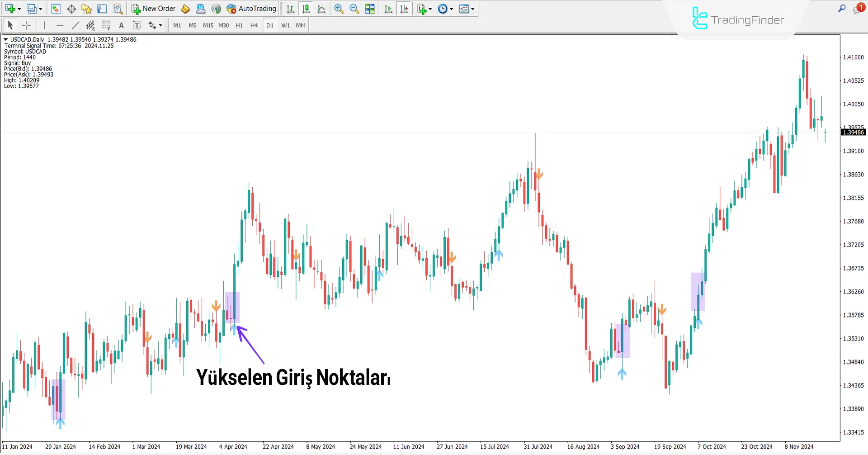Viewport: 868px width, 455px height.
Task: Insert a horizontal line
Action: coord(60,25)
